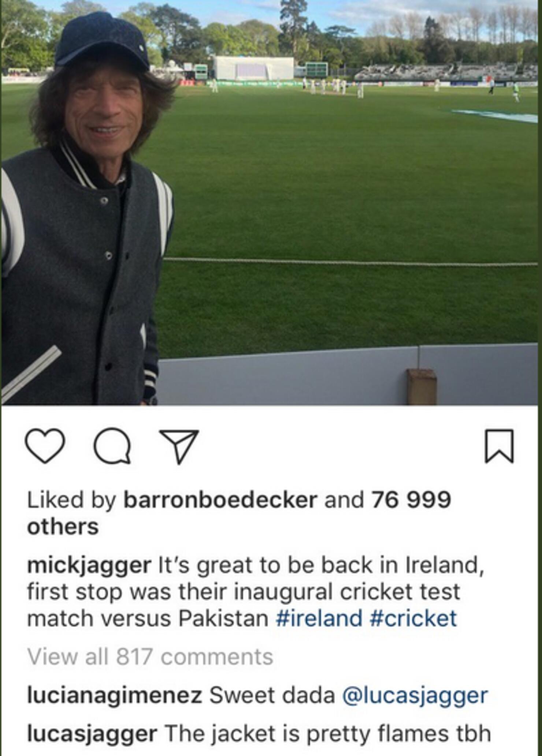The height and width of the screenshot is (756, 542).
Task: Open lucasjagger commenter profile
Action: pyautogui.click(x=92, y=734)
